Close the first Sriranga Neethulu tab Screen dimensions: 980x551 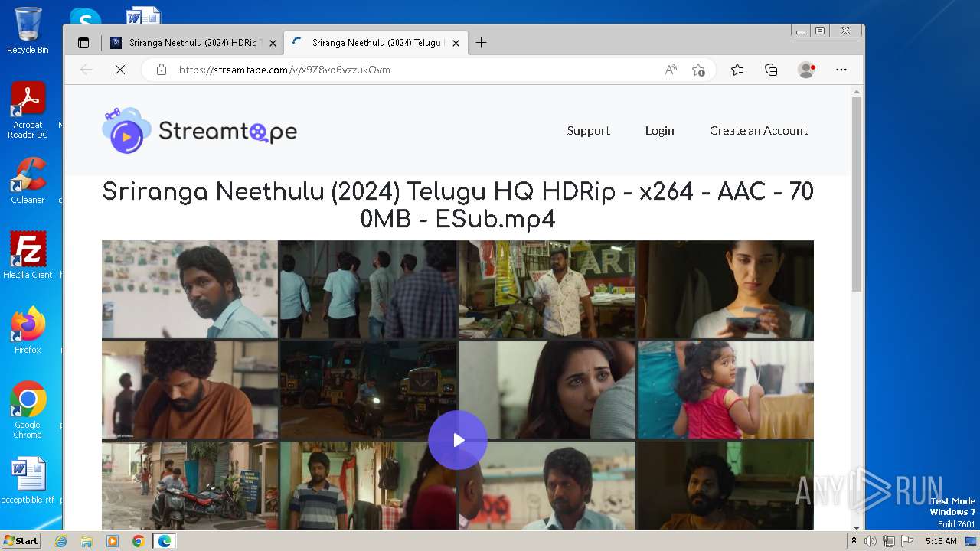(273, 43)
